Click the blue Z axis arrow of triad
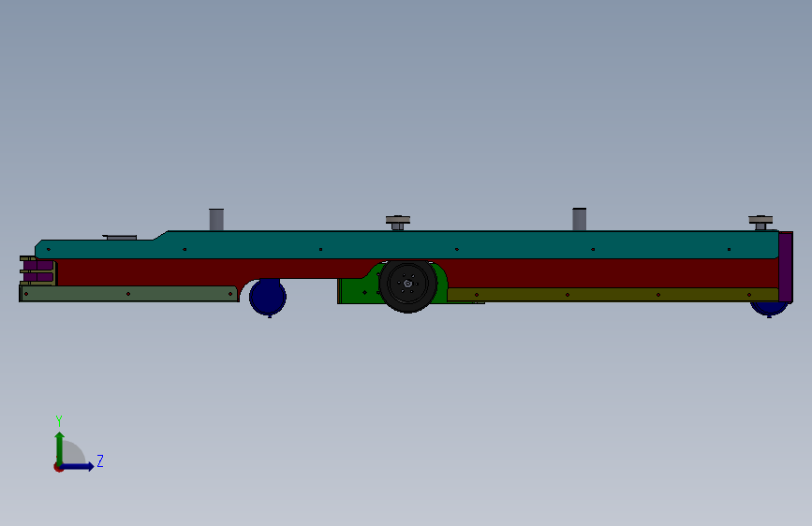812x526 pixels. [x=78, y=466]
